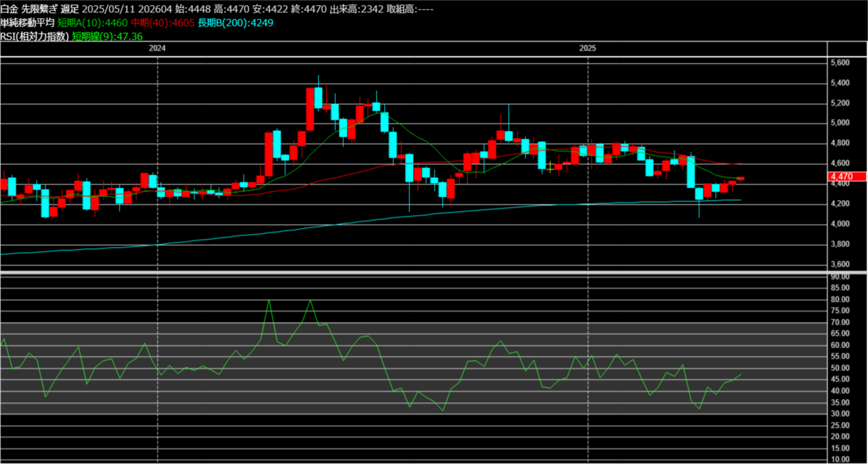Click the RSI(相対力指数) indicator label
Image resolution: width=868 pixels, height=464 pixels.
pos(34,36)
